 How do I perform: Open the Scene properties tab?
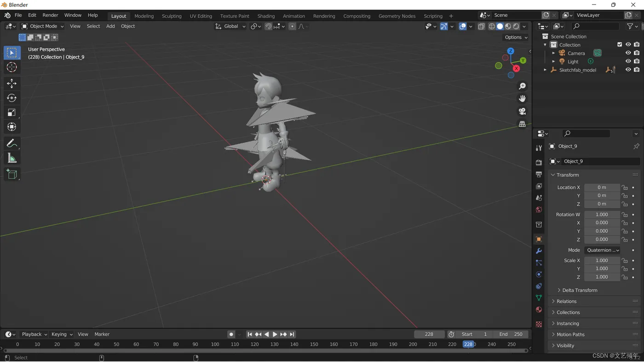click(x=539, y=198)
